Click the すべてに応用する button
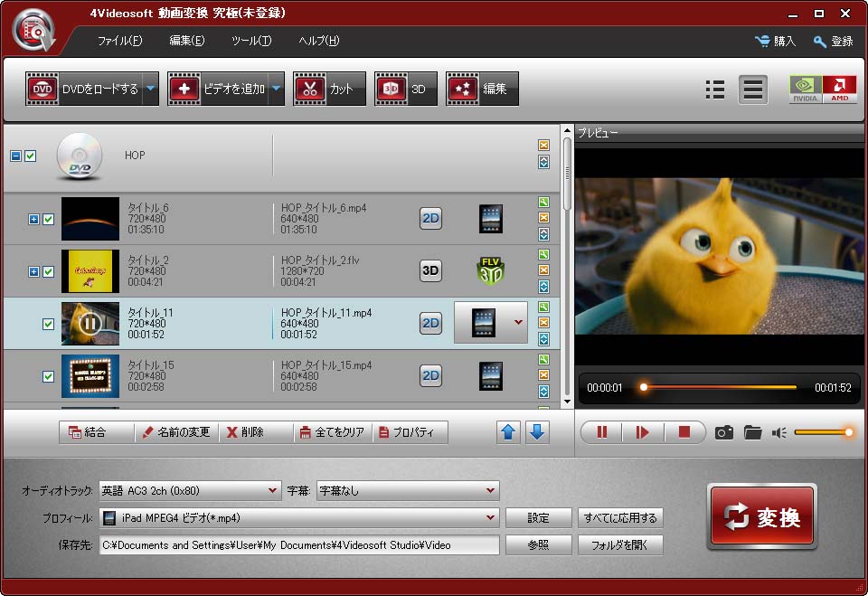Screen dimensions: 868x596 point(620,518)
